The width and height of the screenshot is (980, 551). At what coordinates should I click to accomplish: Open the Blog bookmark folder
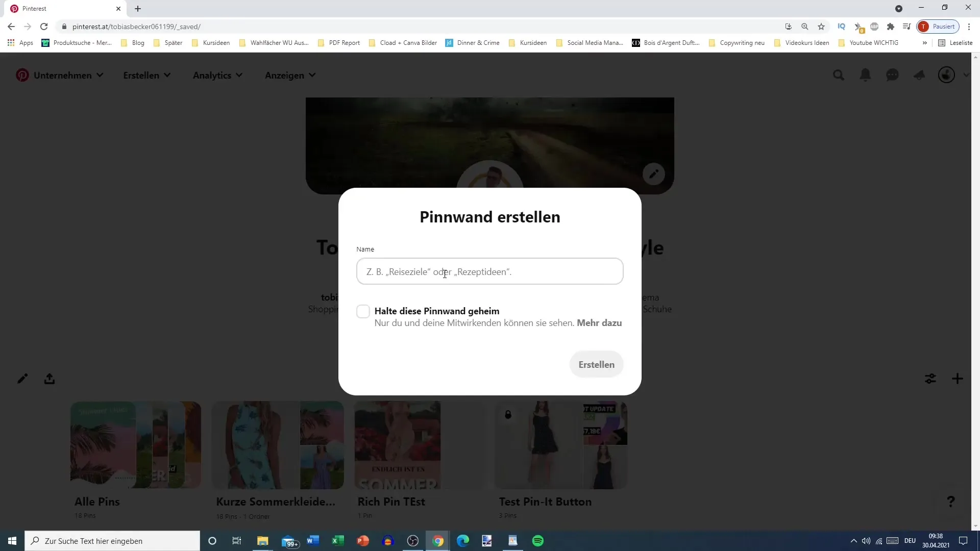click(133, 43)
